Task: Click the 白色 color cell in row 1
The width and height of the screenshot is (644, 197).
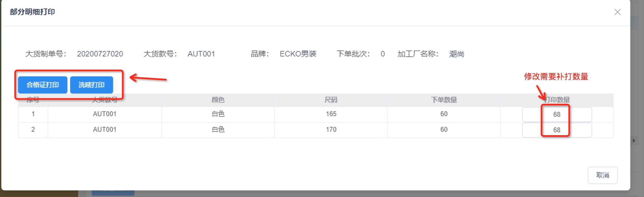Action: tap(218, 114)
